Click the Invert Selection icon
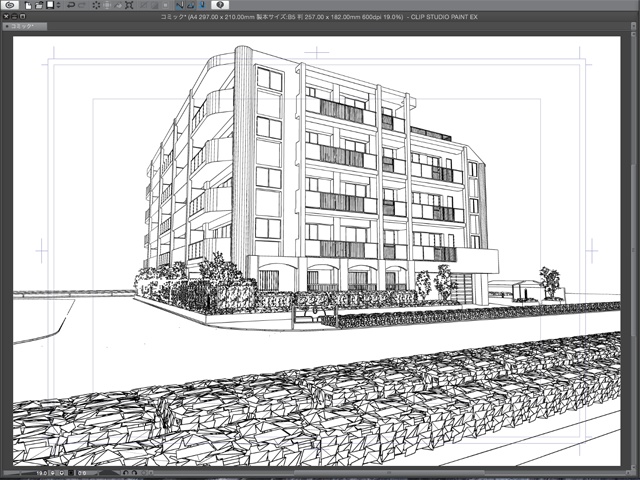Screen dimensions: 640x480 tap(155, 5)
